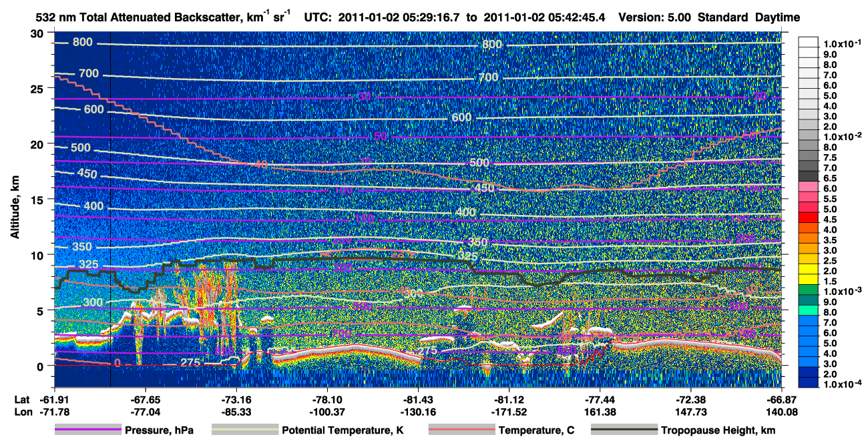Click latitude value '-77.44'
868x445 pixels.
(x=600, y=400)
